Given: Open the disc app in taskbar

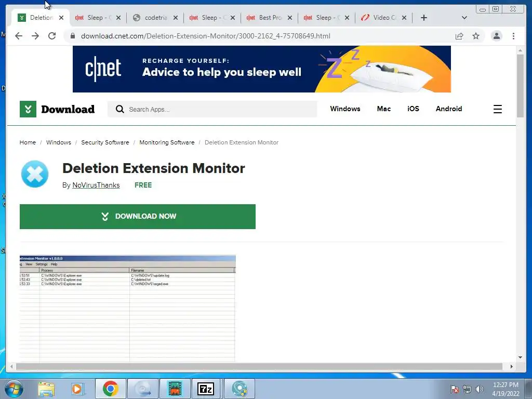Looking at the screenshot, I should [142, 389].
